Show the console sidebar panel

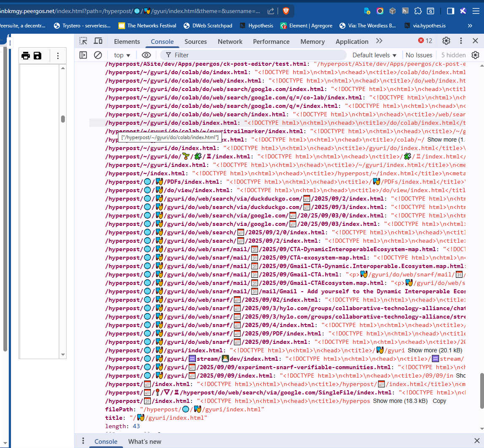pos(83,55)
